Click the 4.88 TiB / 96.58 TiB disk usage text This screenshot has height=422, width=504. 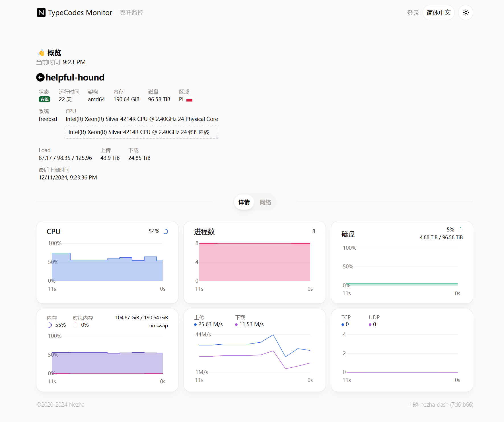[x=441, y=237]
